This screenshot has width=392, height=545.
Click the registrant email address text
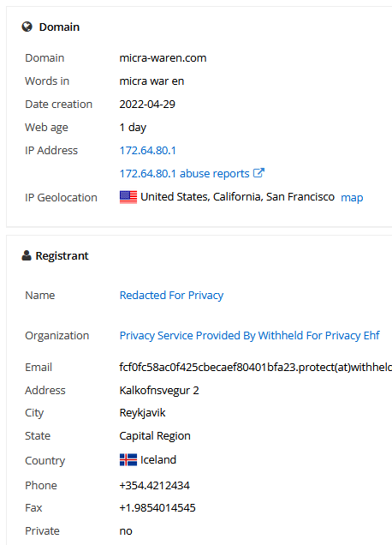coord(256,367)
